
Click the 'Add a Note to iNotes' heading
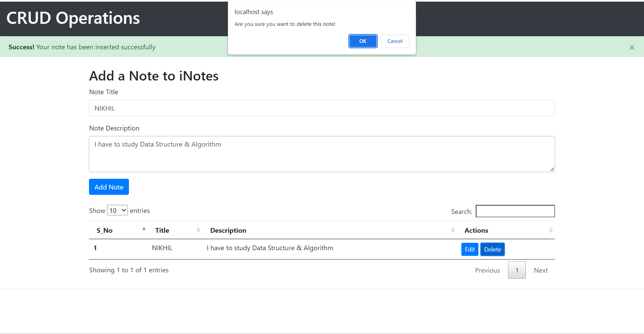pos(154,76)
